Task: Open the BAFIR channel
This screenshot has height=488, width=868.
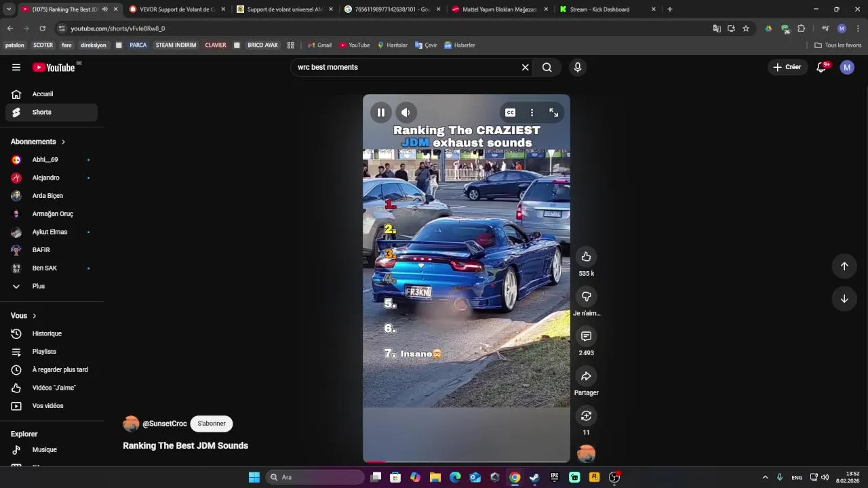Action: [52, 250]
